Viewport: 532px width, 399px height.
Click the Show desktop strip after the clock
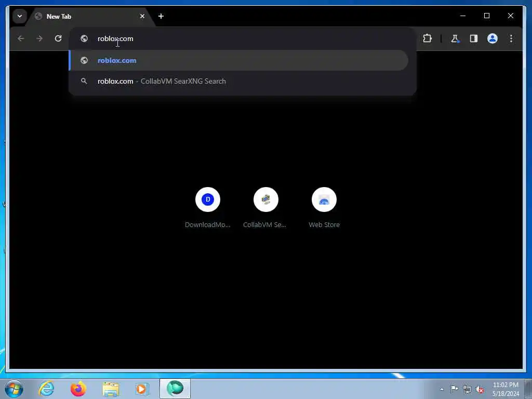[x=528, y=389]
